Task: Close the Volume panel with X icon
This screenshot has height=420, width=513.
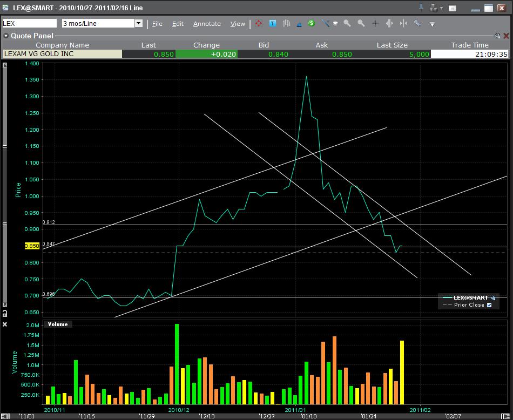Action: point(5,324)
